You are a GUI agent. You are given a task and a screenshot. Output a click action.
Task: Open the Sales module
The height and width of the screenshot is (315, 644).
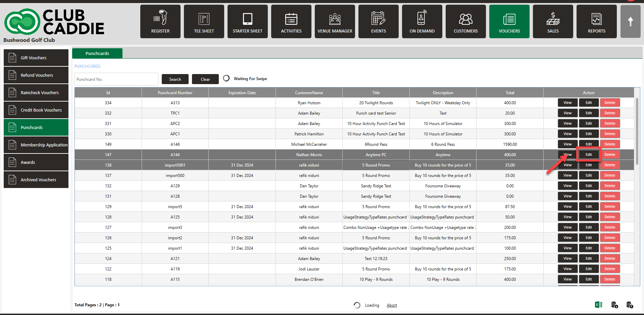(x=553, y=21)
